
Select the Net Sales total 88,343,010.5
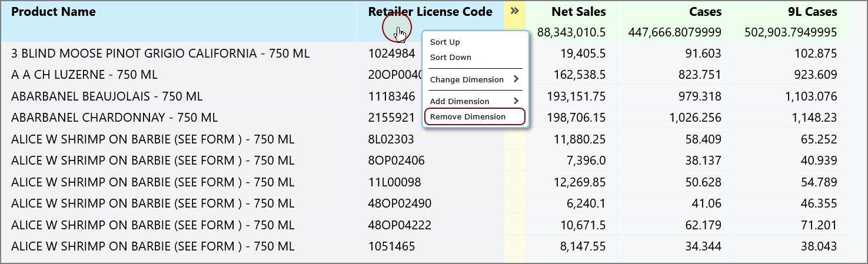tap(571, 32)
